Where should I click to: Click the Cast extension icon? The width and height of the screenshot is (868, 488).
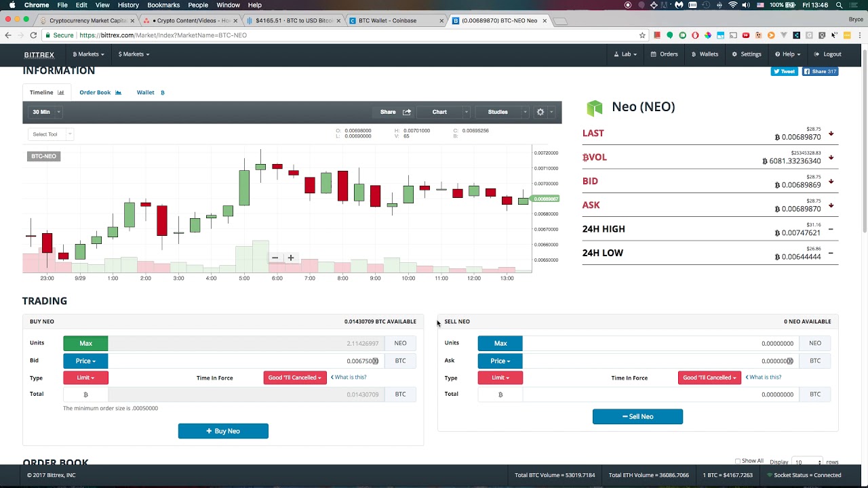tap(733, 35)
